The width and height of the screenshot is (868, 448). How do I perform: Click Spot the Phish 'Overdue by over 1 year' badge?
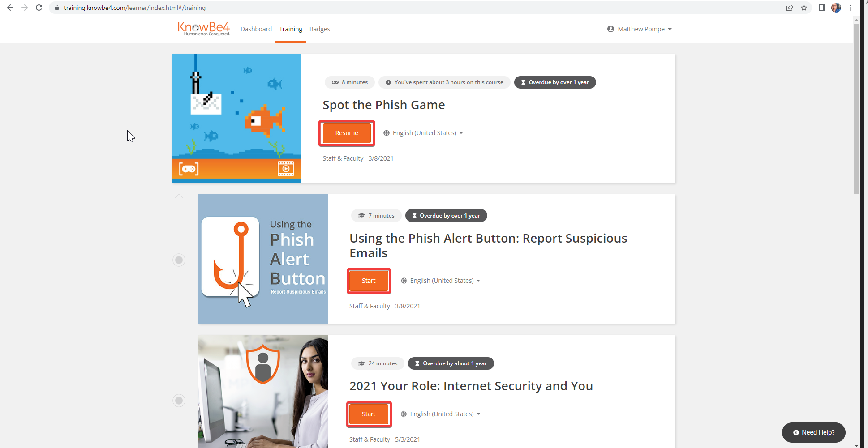coord(555,82)
